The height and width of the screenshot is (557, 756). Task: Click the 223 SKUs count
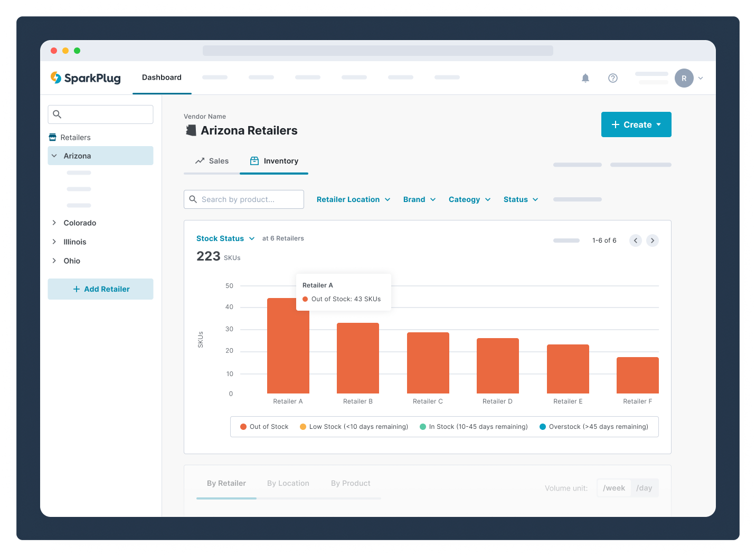219,256
